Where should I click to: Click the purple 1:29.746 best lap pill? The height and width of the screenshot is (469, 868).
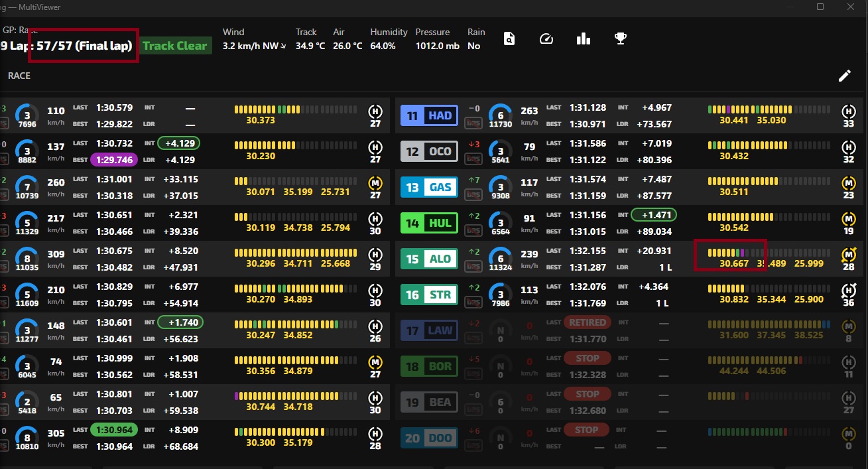point(114,159)
